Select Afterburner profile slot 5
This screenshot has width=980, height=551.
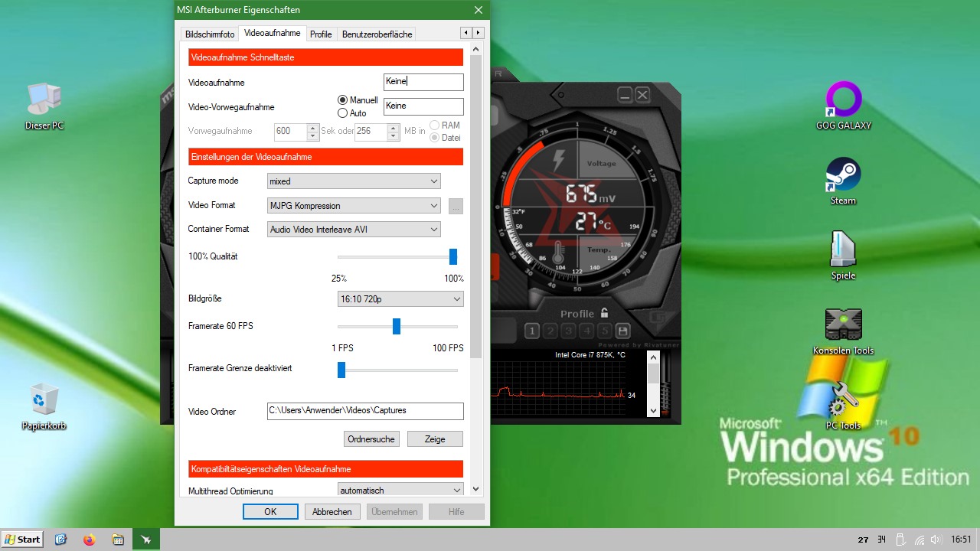(605, 331)
